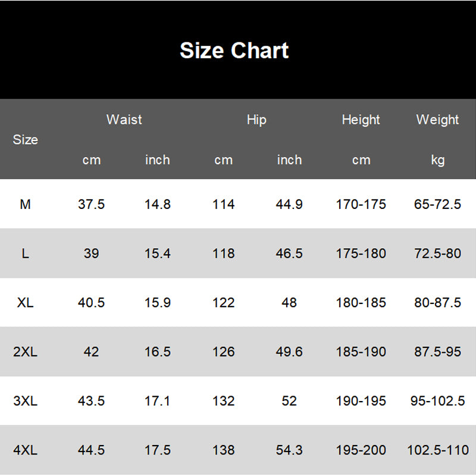This screenshot has width=476, height=476.
Task: Click the kg unit label
Action: (437, 160)
